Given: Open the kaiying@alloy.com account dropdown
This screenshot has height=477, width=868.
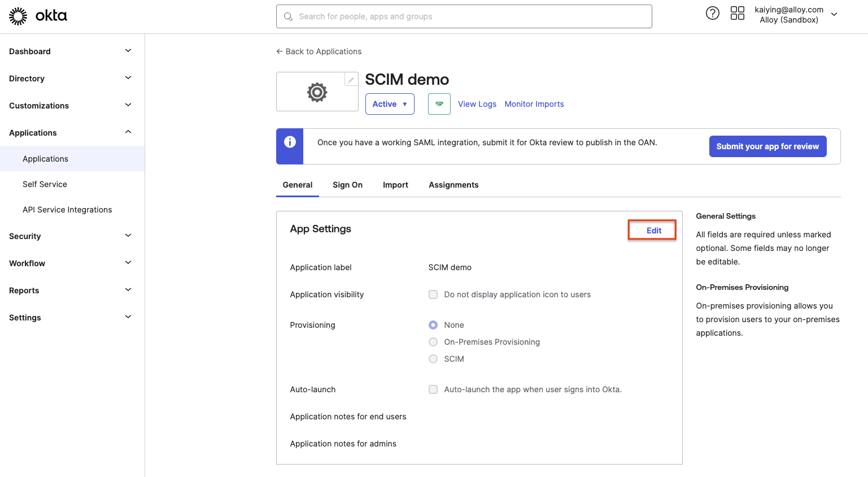Looking at the screenshot, I should click(796, 15).
